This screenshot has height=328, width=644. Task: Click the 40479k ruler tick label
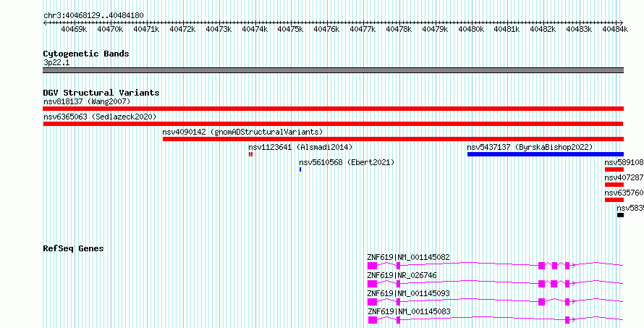point(435,29)
